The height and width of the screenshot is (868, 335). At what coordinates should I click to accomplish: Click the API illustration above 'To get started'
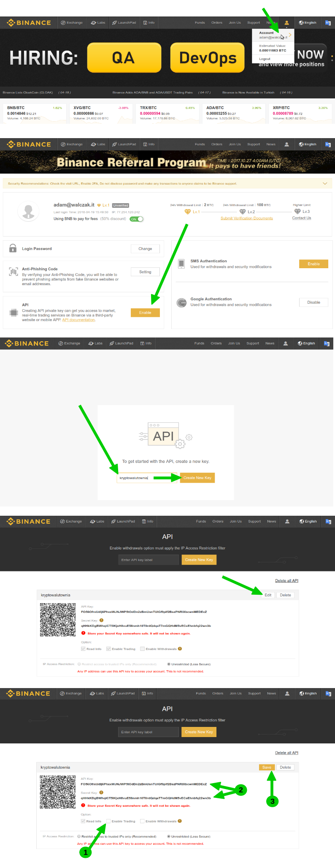click(165, 435)
